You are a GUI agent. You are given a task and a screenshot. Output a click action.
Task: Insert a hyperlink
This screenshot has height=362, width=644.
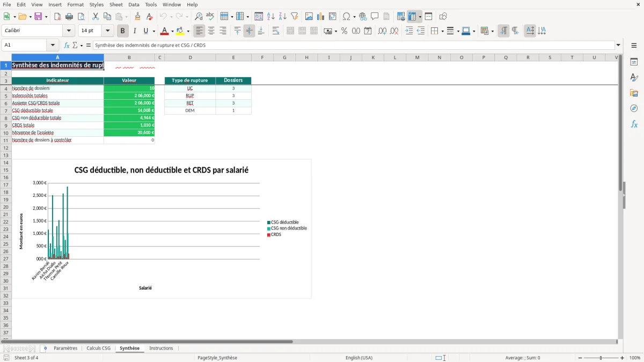[363, 17]
